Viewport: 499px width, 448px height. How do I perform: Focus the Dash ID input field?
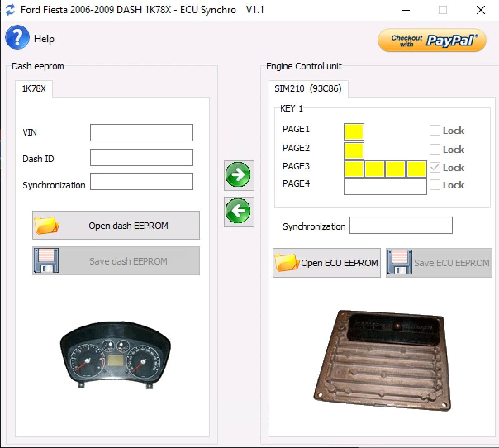142,157
